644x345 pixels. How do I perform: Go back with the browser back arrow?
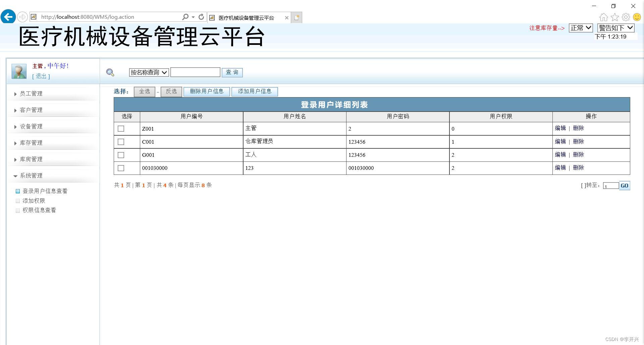tap(8, 17)
